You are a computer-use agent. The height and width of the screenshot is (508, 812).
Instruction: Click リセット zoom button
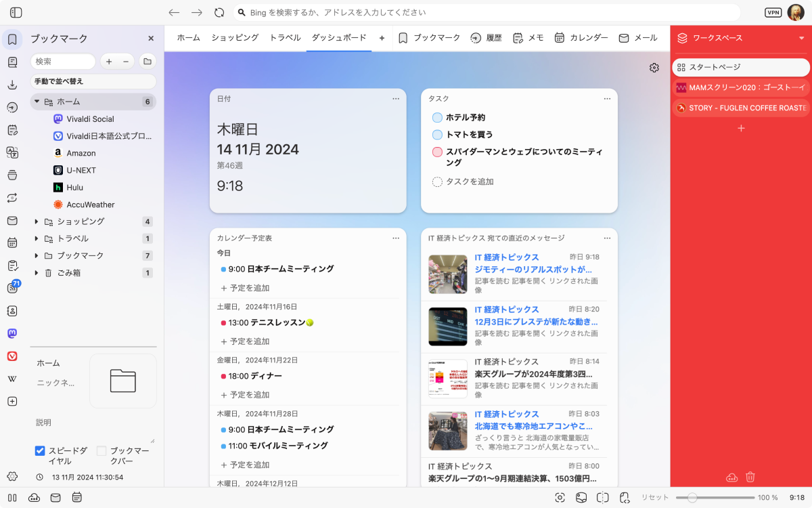pyautogui.click(x=654, y=498)
